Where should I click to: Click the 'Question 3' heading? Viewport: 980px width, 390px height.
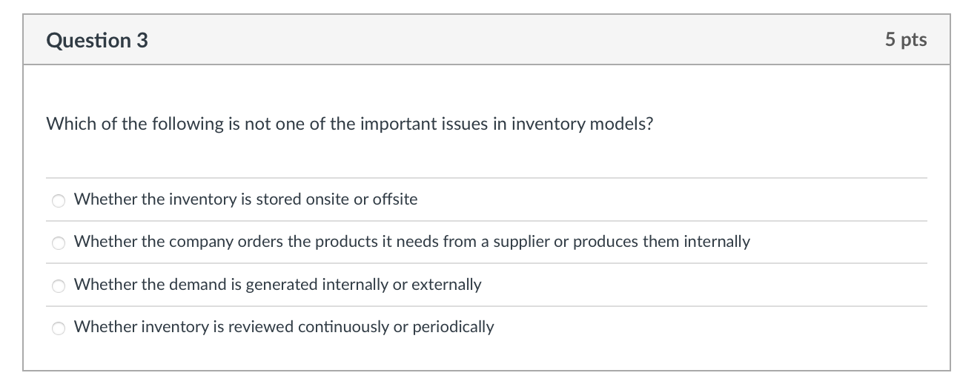(97, 40)
